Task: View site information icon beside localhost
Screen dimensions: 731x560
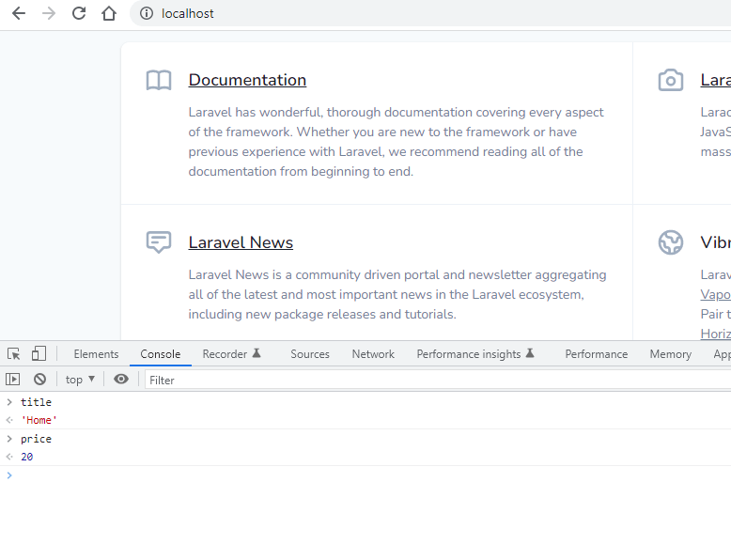Action: [x=147, y=13]
